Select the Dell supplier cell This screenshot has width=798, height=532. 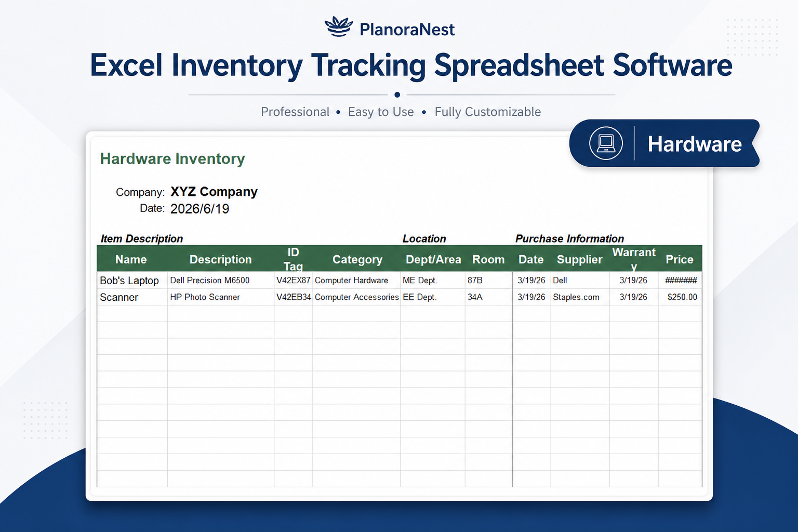coord(580,281)
